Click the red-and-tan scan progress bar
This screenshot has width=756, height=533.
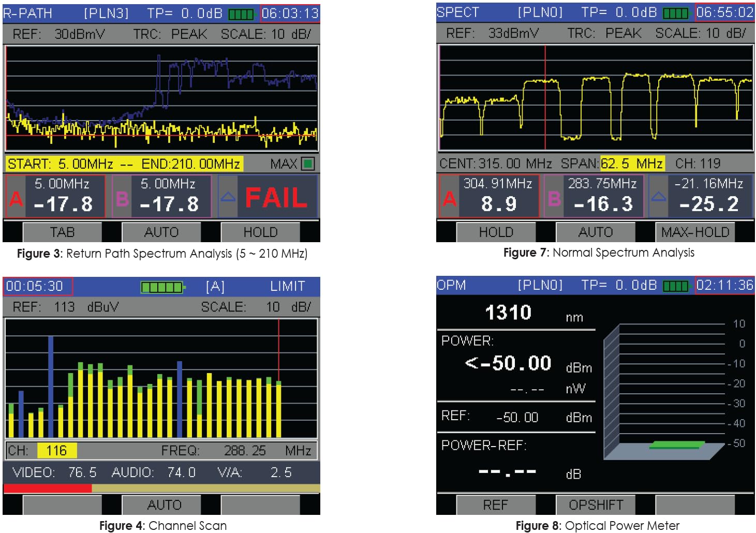point(161,488)
